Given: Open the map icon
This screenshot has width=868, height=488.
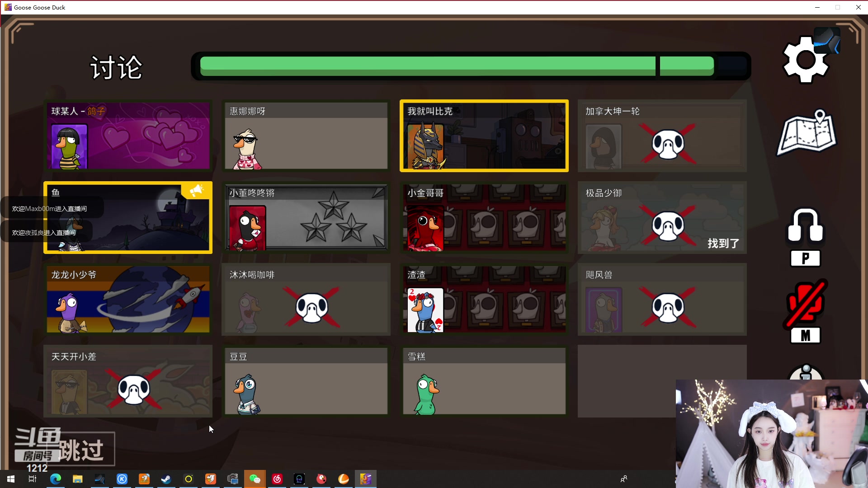Looking at the screenshot, I should [807, 133].
